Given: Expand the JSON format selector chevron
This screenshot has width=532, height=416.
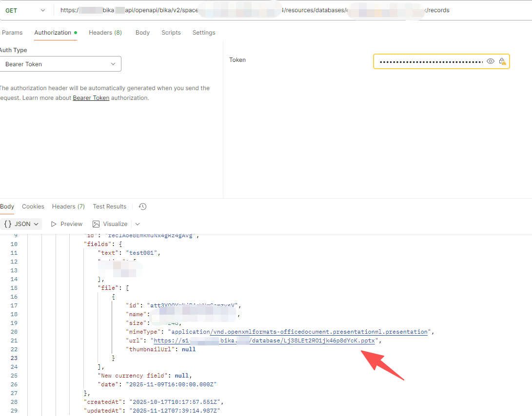Looking at the screenshot, I should [38, 224].
